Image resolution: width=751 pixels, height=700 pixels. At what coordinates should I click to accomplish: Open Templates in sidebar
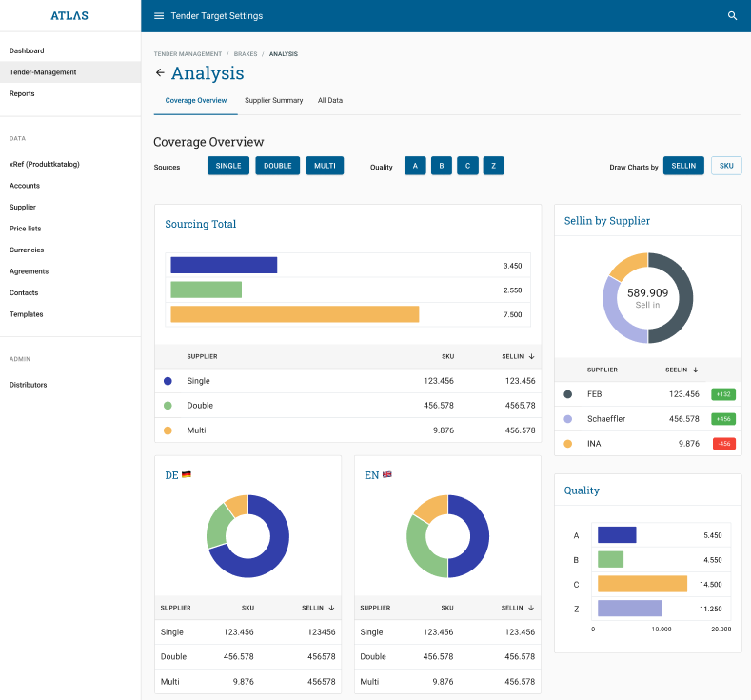27,314
